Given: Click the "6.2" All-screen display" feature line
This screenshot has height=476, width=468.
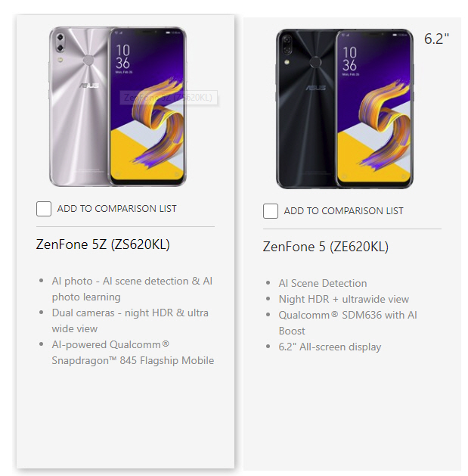Looking at the screenshot, I should click(x=330, y=347).
